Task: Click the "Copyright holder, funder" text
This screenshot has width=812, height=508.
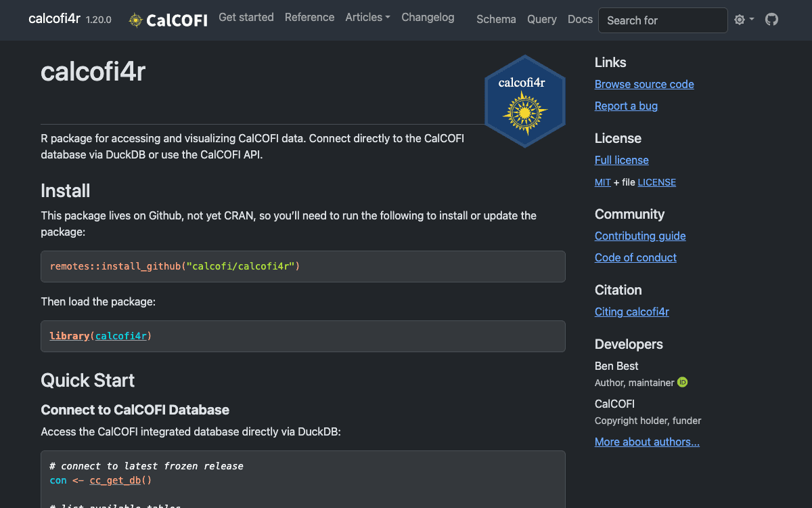Action: pyautogui.click(x=648, y=421)
